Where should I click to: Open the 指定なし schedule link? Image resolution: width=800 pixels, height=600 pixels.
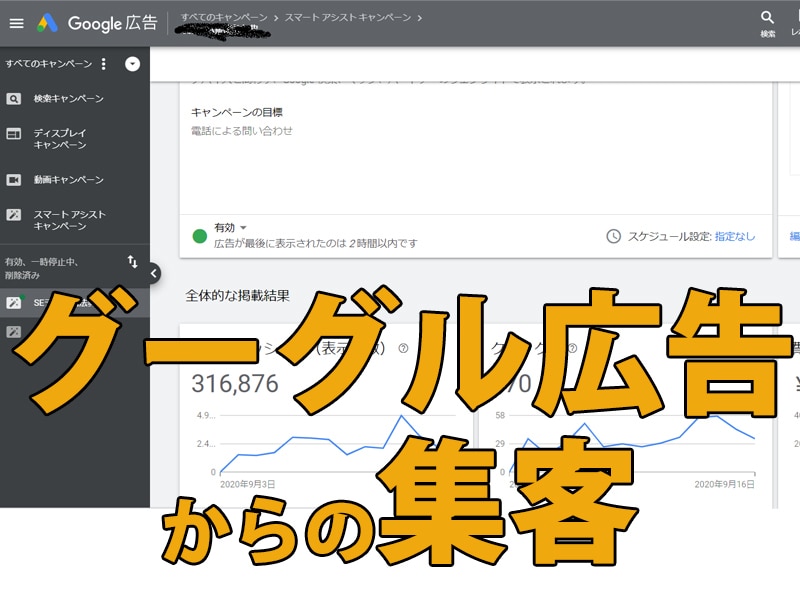(735, 236)
